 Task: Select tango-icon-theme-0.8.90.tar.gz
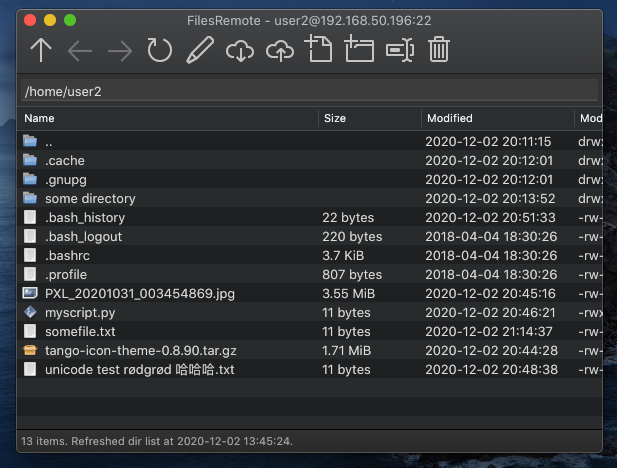coord(310,350)
